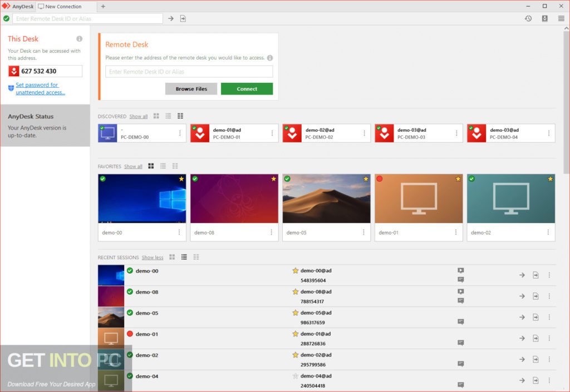This screenshot has height=392, width=570.
Task: Open the software update download icon
Action: coord(546,18)
